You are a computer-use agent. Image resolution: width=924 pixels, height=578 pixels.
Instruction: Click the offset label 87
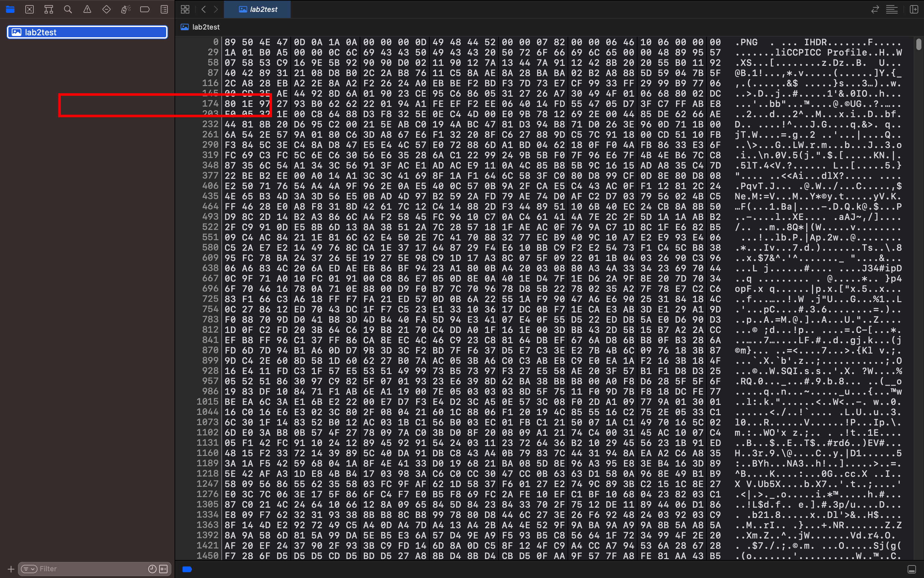(x=213, y=73)
